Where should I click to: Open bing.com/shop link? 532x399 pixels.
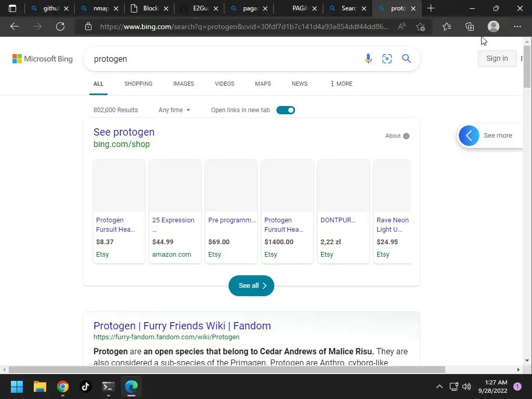click(x=122, y=144)
